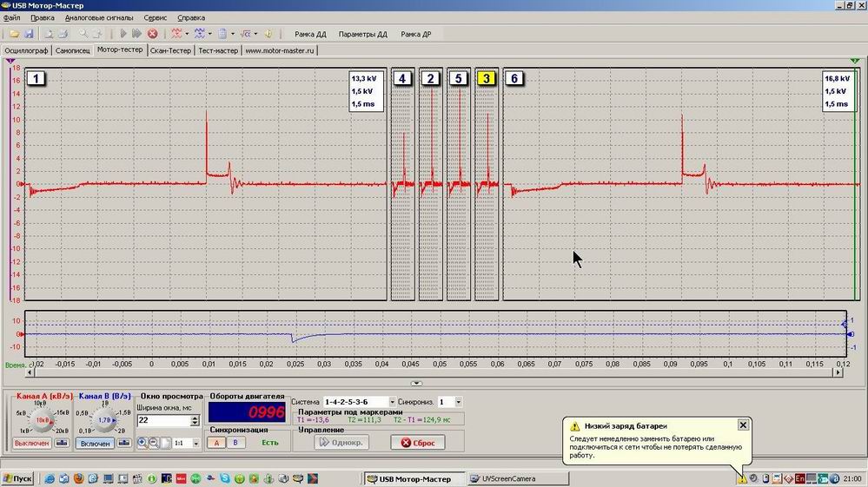The image size is (868, 487).
Task: Click the Канал A voltage range knob
Action: [x=42, y=420]
